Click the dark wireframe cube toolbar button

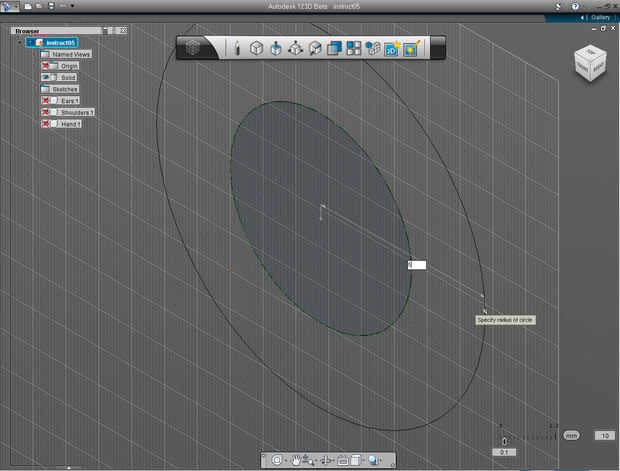coord(193,48)
